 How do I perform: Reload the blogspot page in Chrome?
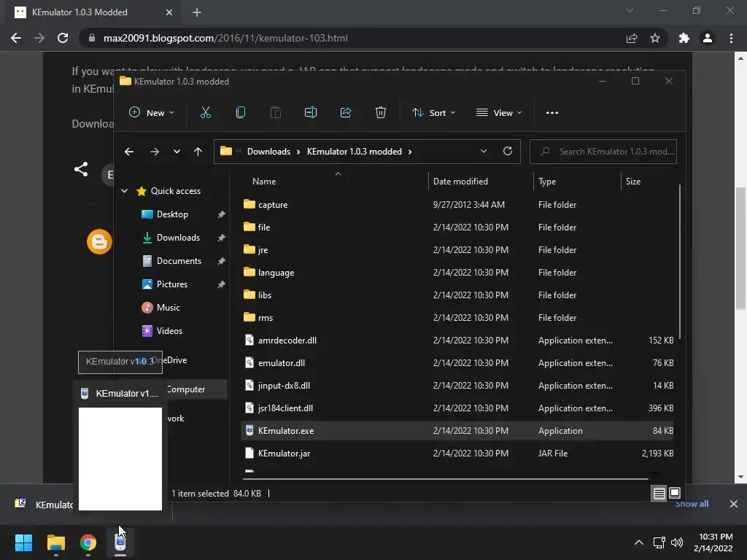coord(63,38)
